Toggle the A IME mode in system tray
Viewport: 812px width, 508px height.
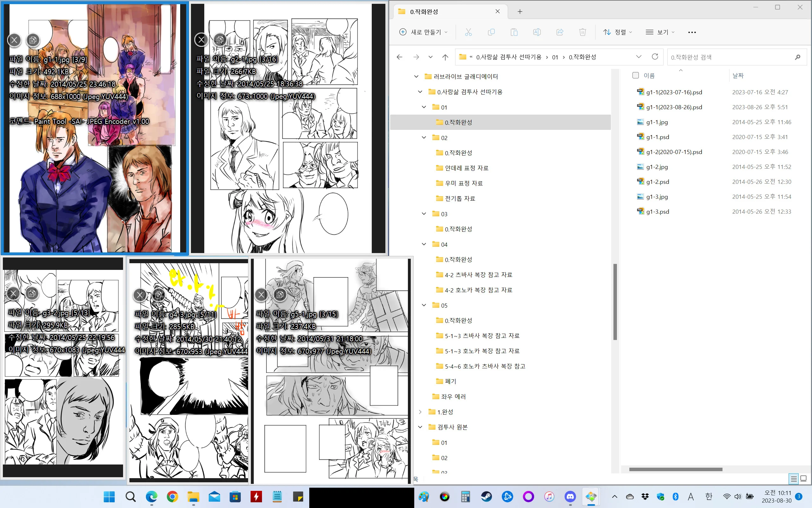pyautogui.click(x=691, y=497)
